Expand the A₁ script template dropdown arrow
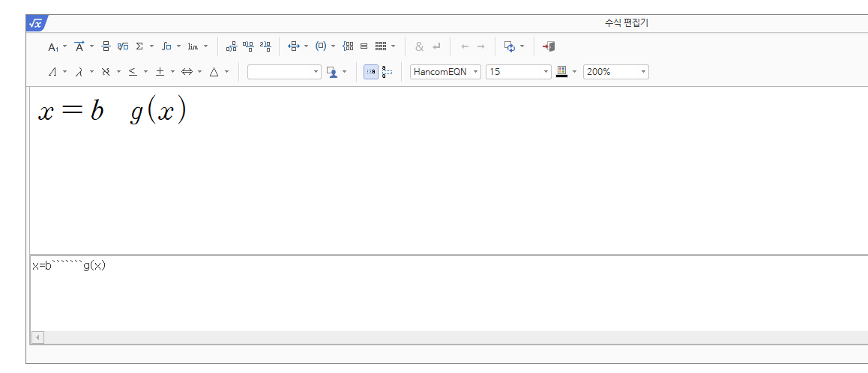Image resolution: width=868 pixels, height=373 pixels. point(64,46)
